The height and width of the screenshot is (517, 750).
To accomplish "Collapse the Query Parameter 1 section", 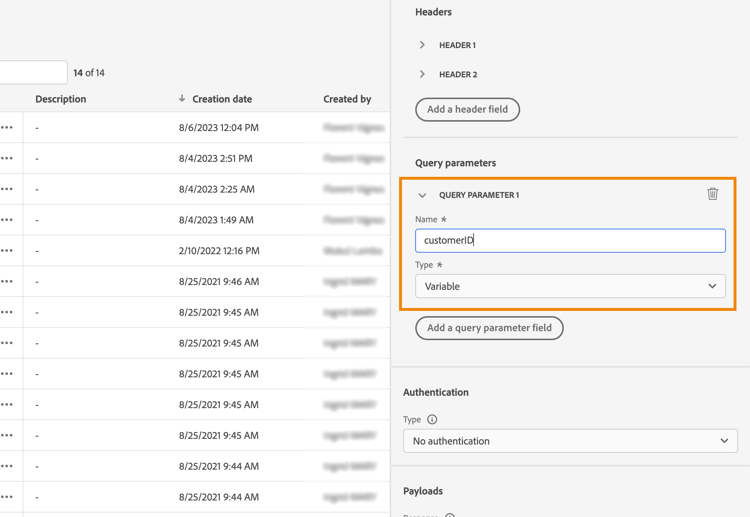I will tap(422, 195).
